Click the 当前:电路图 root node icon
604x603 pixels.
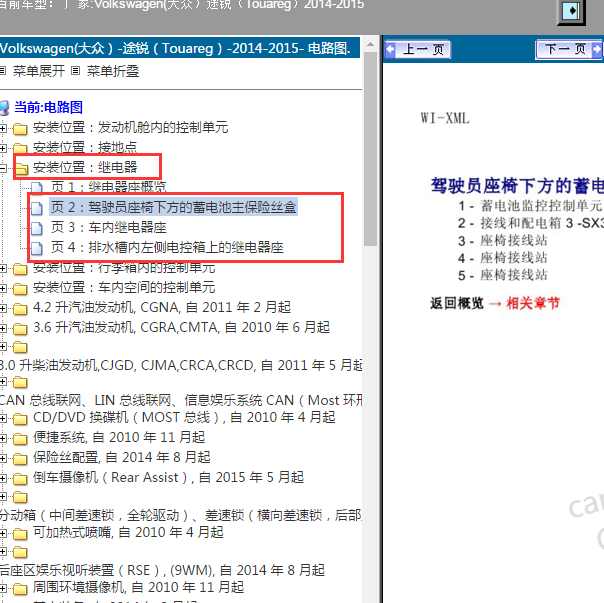(x=5, y=107)
